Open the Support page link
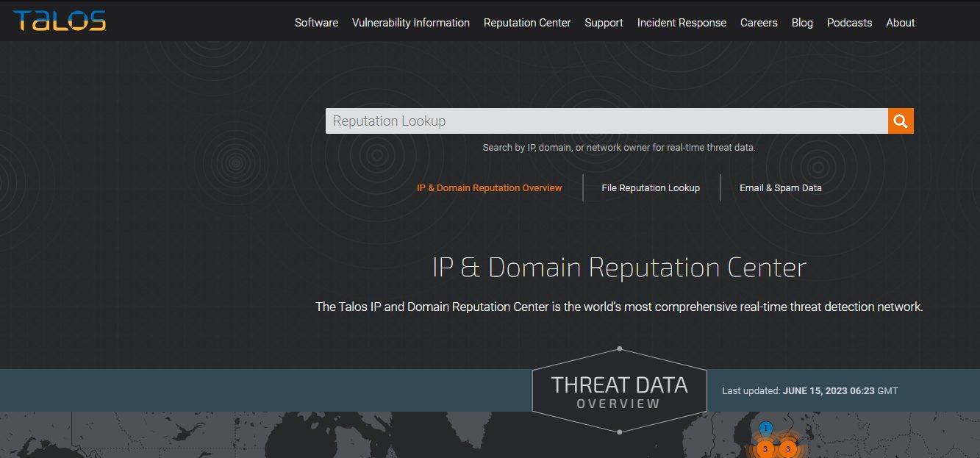Screen dimensions: 980x458 604,22
